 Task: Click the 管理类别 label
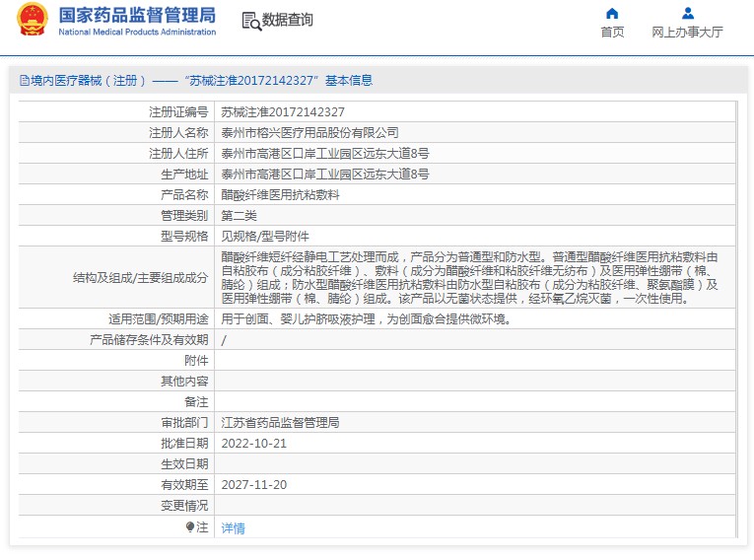(184, 216)
